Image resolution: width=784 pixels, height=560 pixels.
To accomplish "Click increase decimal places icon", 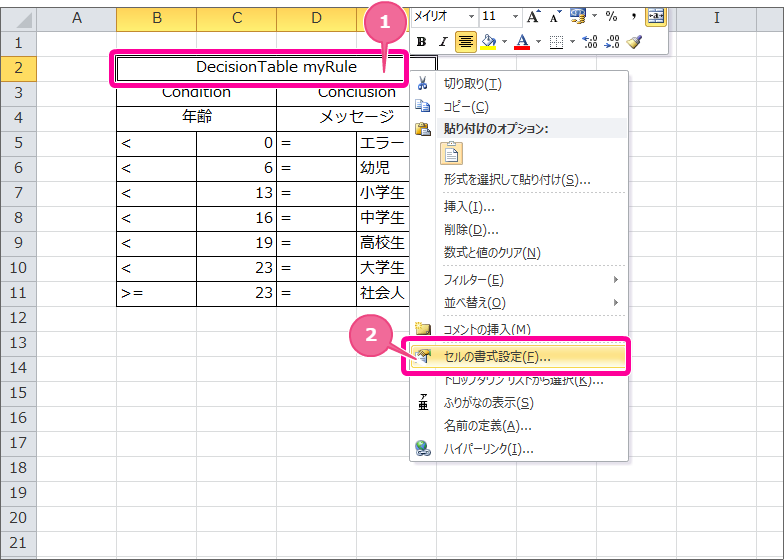I will [x=589, y=41].
